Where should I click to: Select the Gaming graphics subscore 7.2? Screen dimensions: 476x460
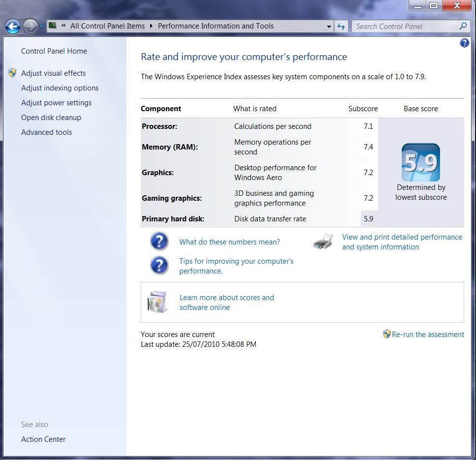[x=368, y=198]
